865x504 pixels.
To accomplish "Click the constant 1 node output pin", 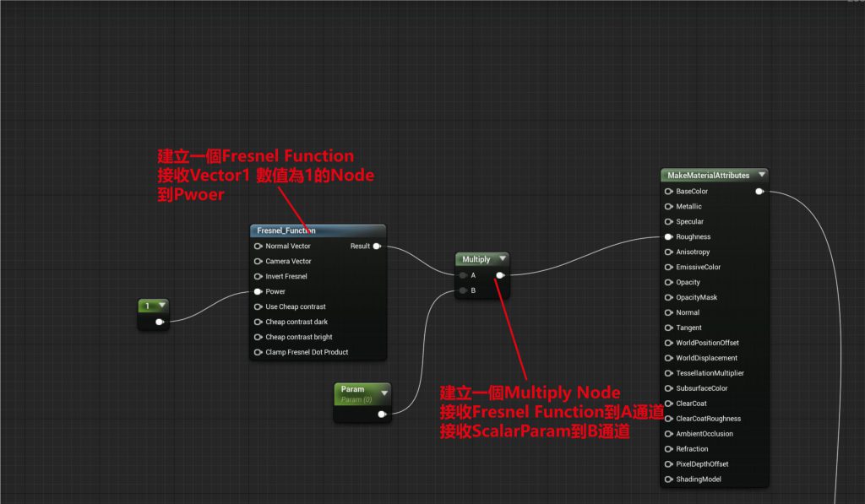I will 159,322.
